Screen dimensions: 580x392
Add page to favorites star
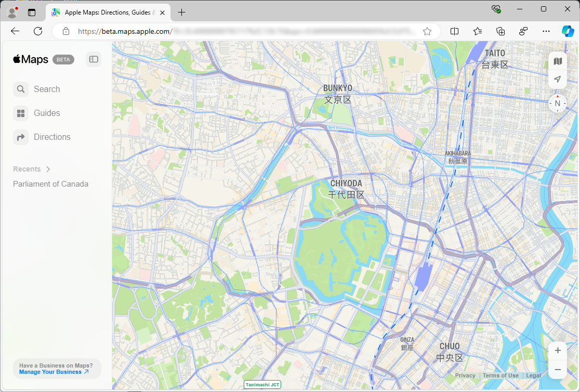(427, 31)
